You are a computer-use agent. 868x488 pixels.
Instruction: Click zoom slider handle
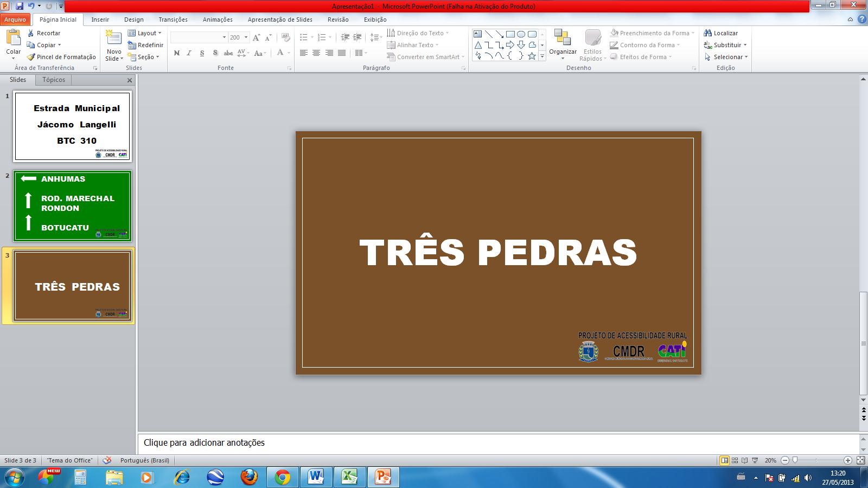click(x=795, y=460)
